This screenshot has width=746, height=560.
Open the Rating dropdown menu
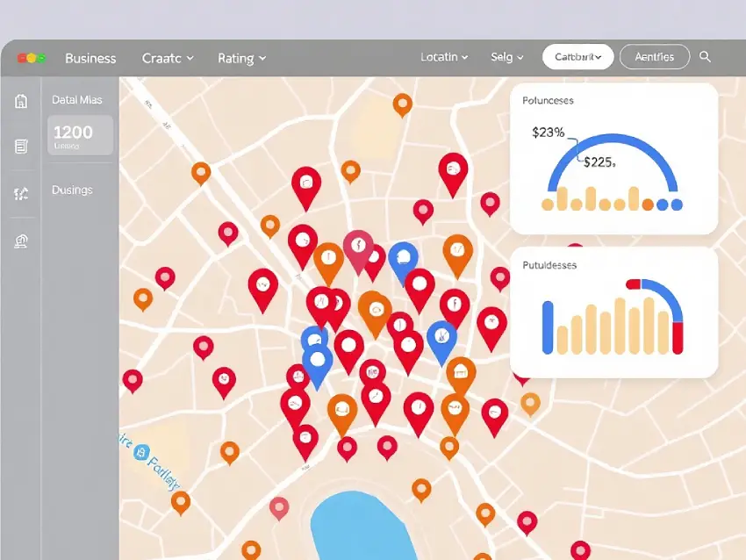coord(241,58)
